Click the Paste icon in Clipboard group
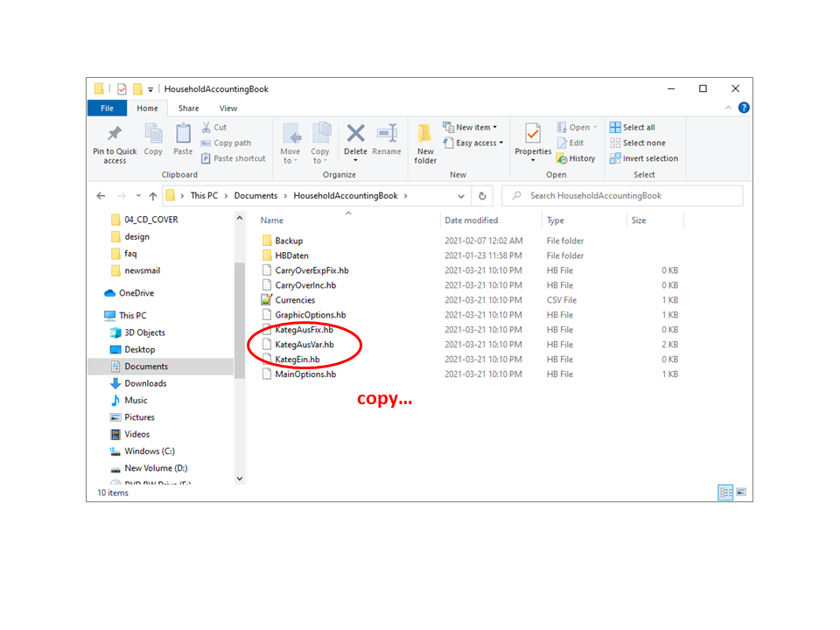Screen dimensions: 840x630 tap(183, 134)
